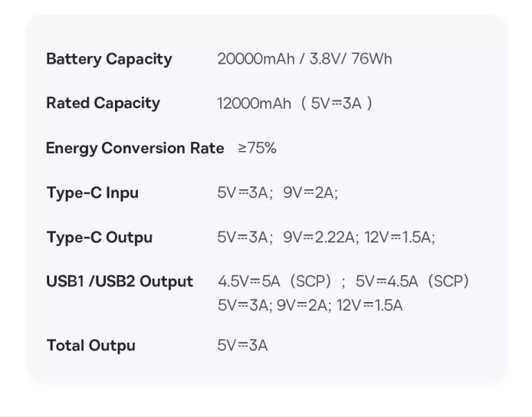This screenshot has width=532, height=417.
Task: Click the 3.8V voltage value
Action: pos(325,59)
